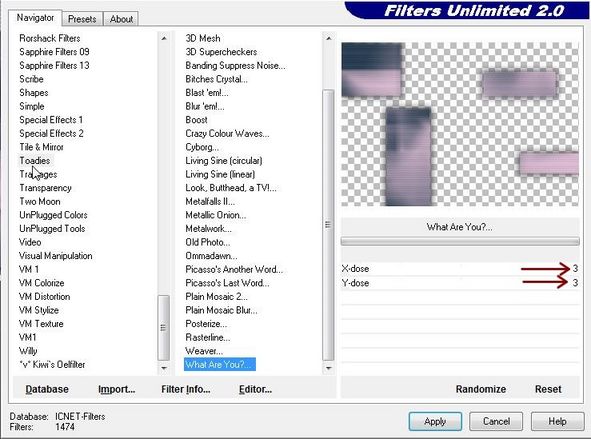
Task: Choose the VM Distortion category
Action: pyautogui.click(x=44, y=297)
